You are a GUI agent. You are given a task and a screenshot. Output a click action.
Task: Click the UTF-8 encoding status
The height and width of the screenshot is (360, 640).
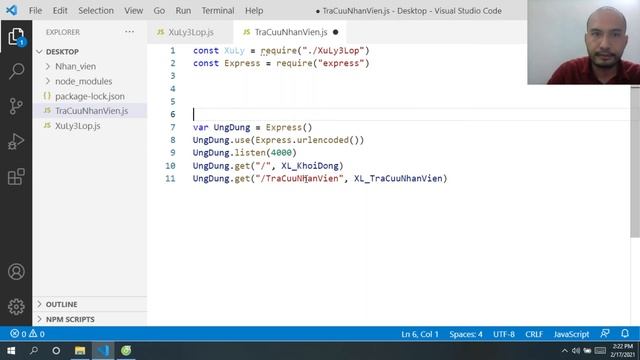pyautogui.click(x=504, y=334)
